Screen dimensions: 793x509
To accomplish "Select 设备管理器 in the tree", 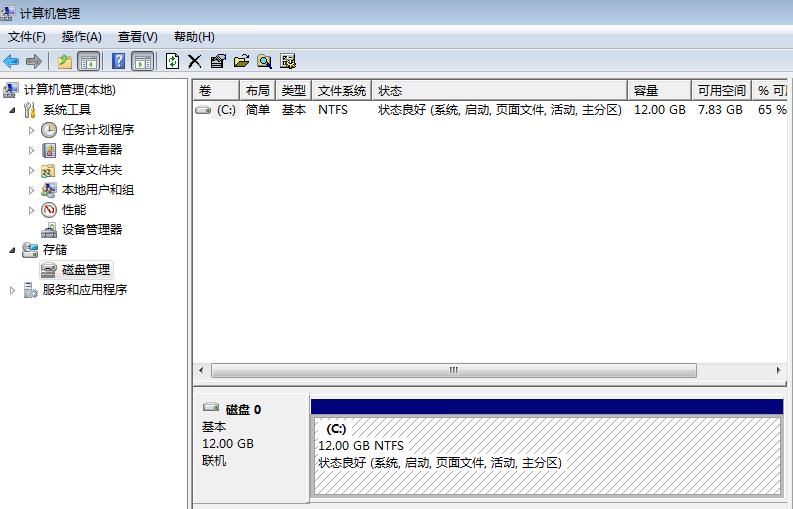I will point(92,230).
